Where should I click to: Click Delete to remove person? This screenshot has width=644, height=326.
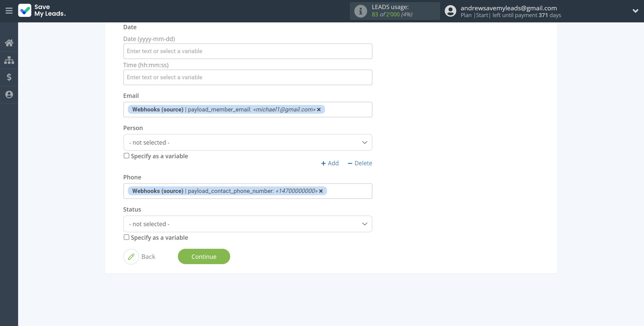pos(360,163)
